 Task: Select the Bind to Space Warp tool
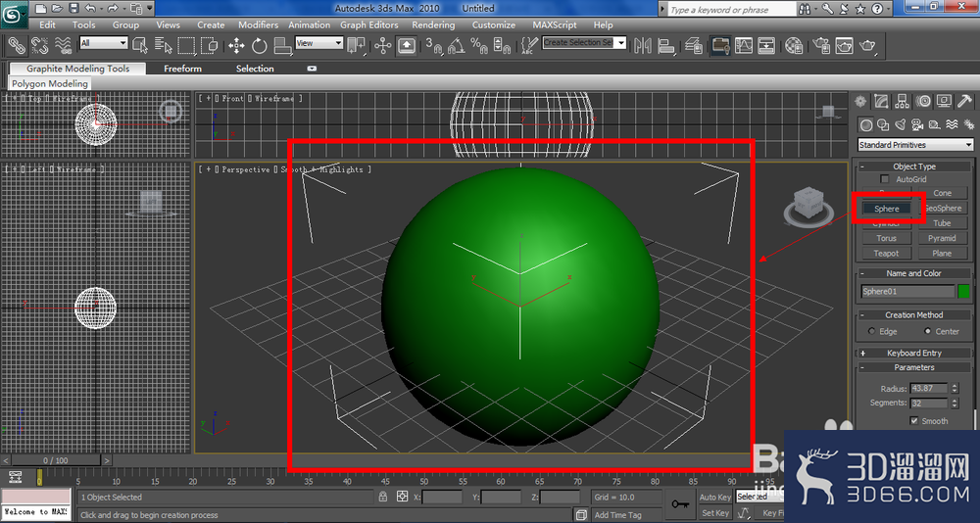coord(63,45)
